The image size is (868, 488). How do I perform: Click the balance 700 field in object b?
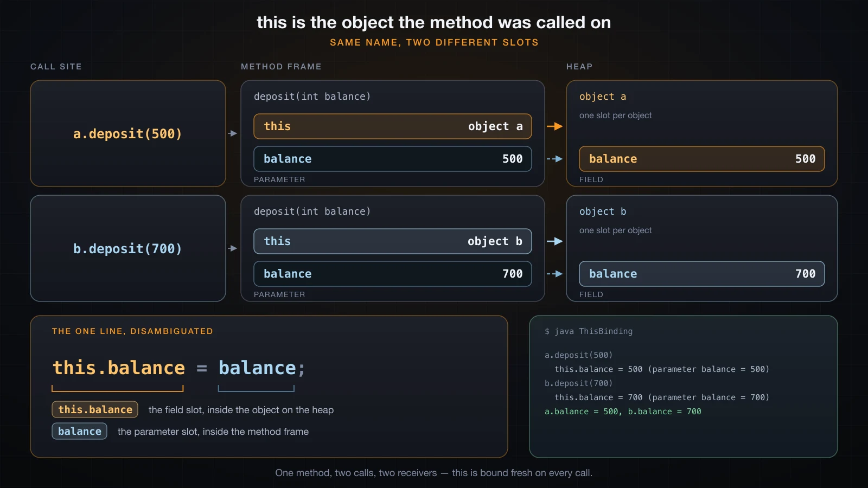702,274
